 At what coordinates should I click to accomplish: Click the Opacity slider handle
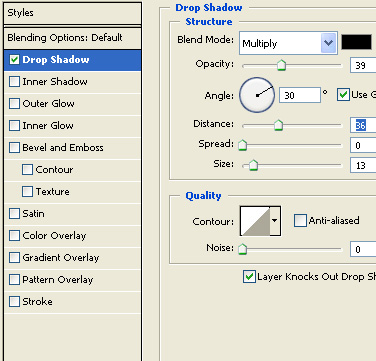[282, 65]
